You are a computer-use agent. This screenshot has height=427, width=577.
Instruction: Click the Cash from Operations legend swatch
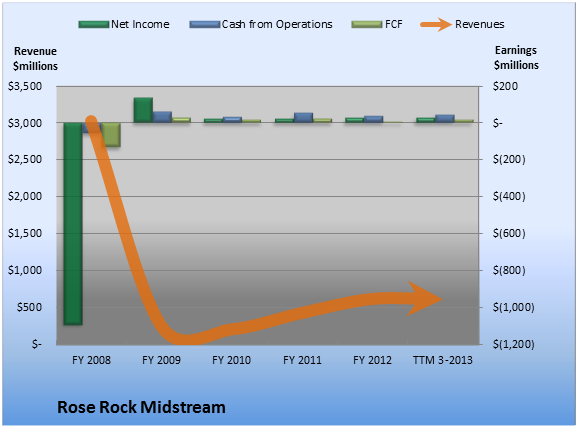coord(205,25)
